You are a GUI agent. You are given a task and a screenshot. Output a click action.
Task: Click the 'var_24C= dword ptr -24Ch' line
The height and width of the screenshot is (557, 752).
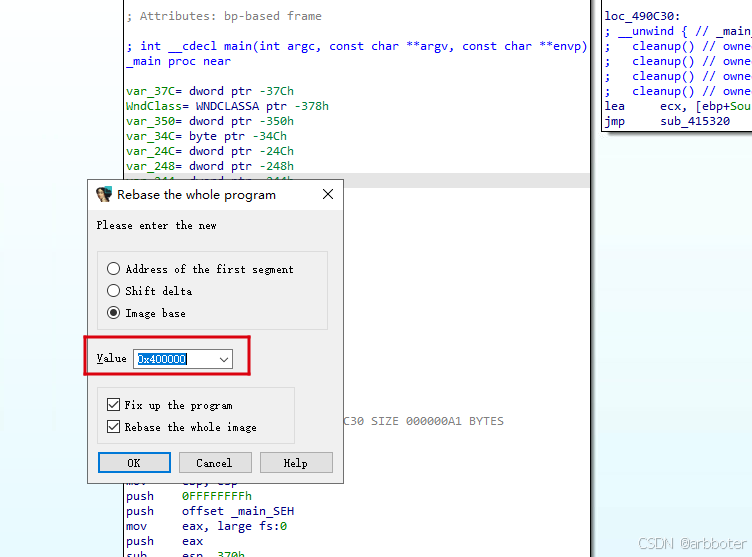point(210,151)
